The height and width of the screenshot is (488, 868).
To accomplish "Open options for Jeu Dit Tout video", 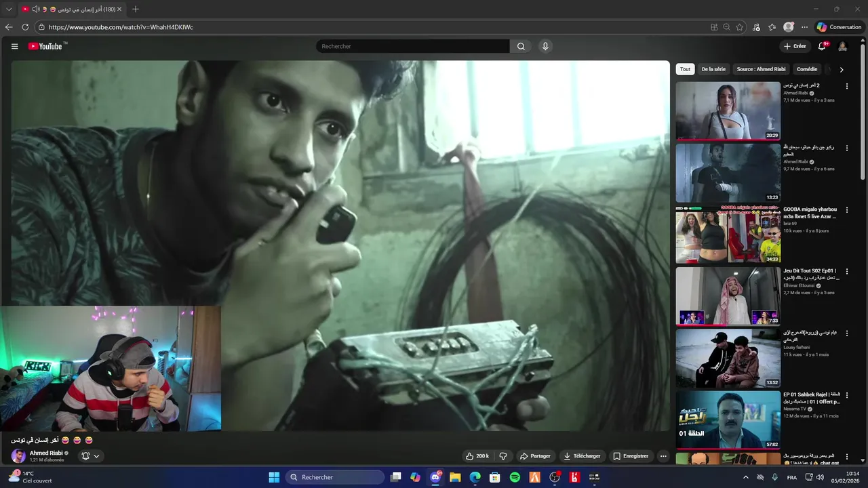I will coord(846,271).
